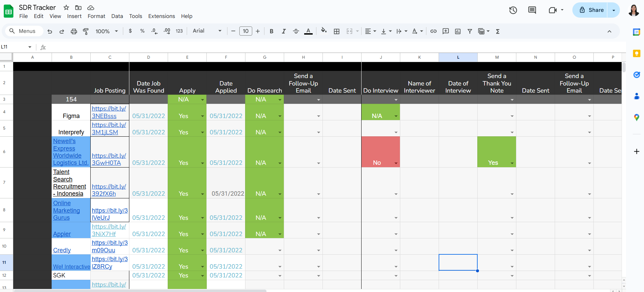Open the Functions sigma menu
The image size is (644, 292).
pos(498,31)
